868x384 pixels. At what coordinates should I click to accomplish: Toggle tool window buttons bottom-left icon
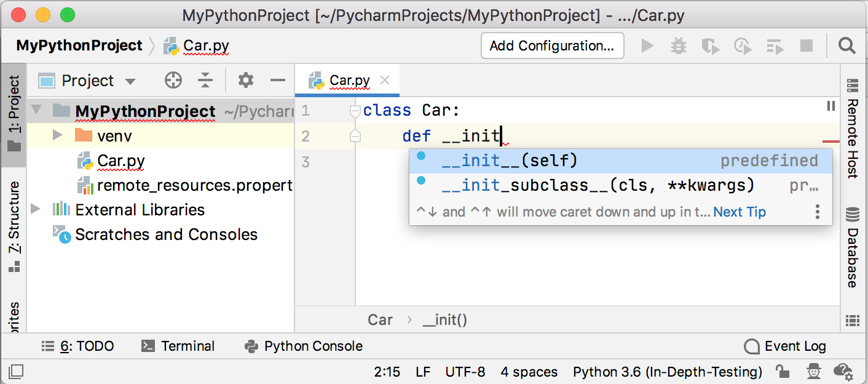[16, 371]
